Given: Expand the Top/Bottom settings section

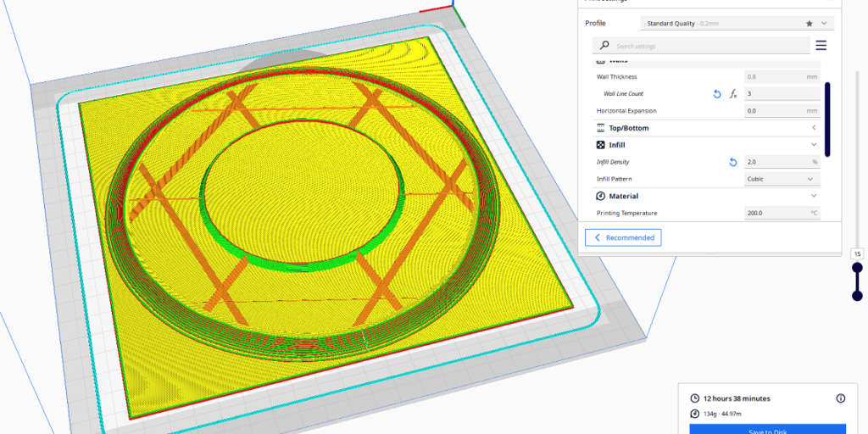Looking at the screenshot, I should [x=814, y=128].
